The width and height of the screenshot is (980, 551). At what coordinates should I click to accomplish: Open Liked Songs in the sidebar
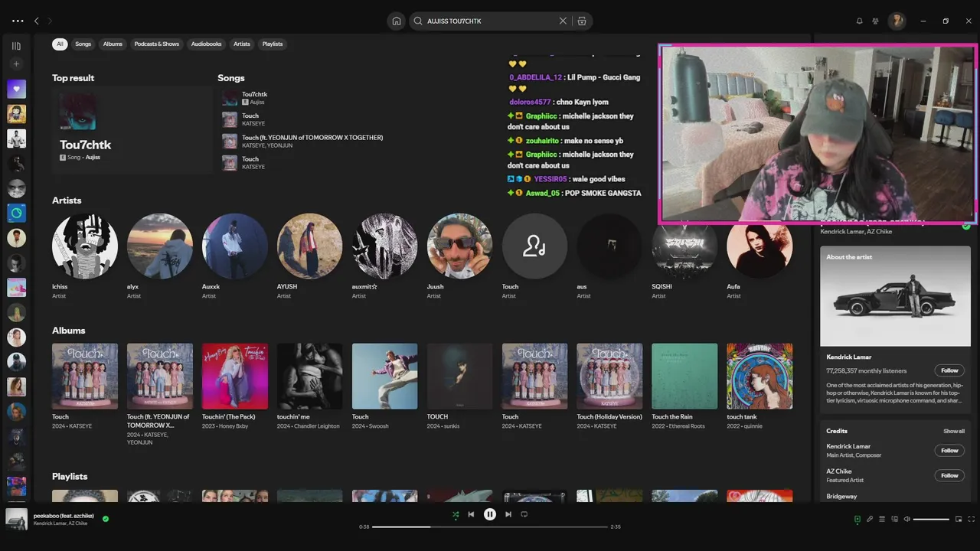click(16, 89)
